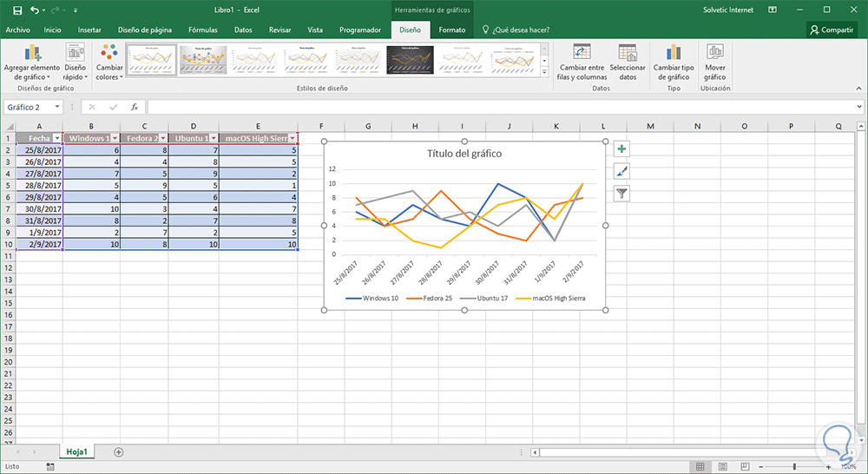Image resolution: width=868 pixels, height=474 pixels.
Task: Open the Archivo tab
Action: [17, 30]
